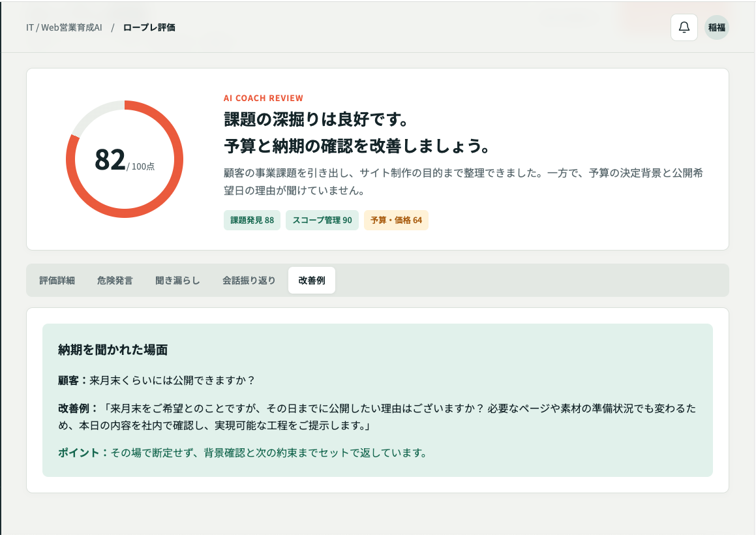Click the headline 予算と納期の確認を改善しましょう。
This screenshot has height=535, width=756.
357,145
